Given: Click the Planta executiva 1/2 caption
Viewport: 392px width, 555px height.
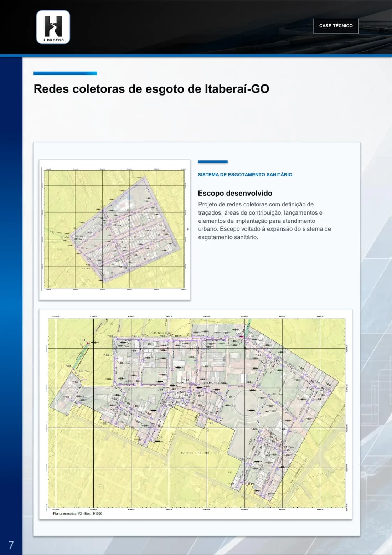Looking at the screenshot, I should [x=77, y=514].
